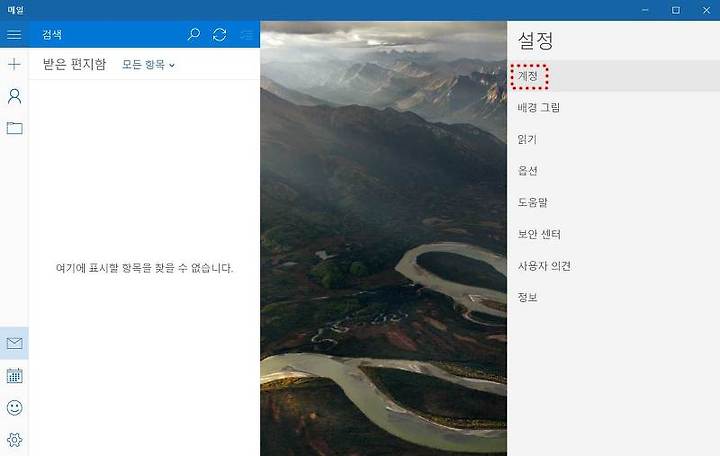The image size is (720, 456).
Task: Open settings gear icon in sidebar
Action: pos(14,440)
